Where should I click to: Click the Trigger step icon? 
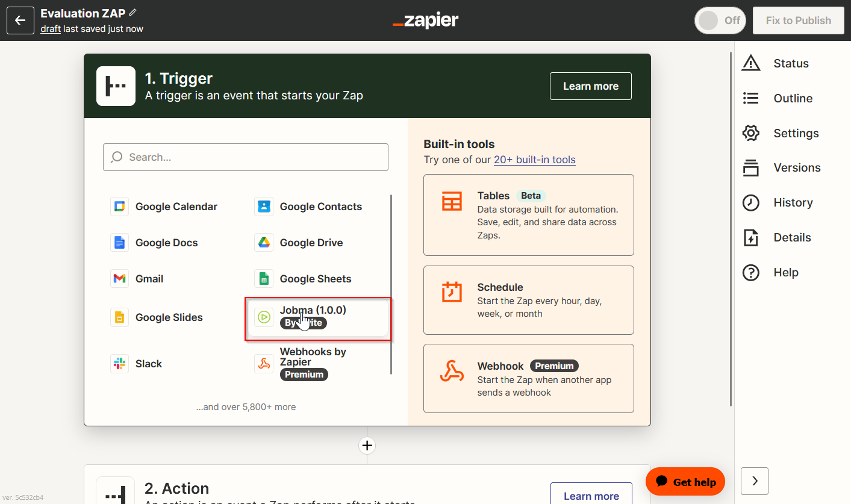point(116,86)
